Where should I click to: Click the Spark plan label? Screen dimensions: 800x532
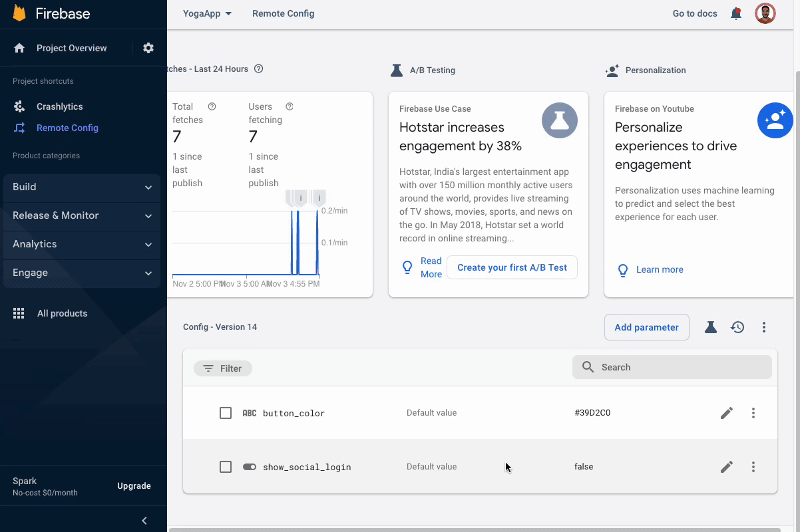click(x=25, y=481)
